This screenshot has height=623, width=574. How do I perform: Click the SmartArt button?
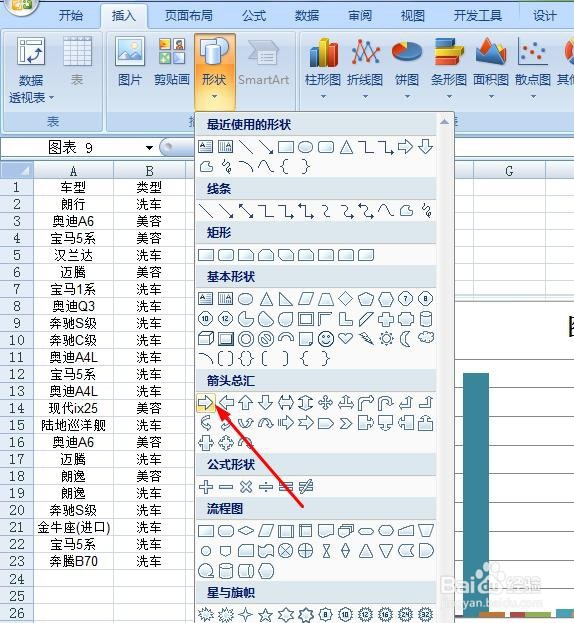[x=263, y=62]
